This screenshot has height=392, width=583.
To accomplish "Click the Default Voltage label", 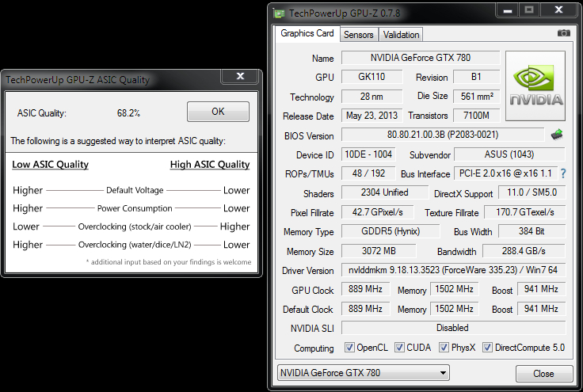I will (x=135, y=190).
